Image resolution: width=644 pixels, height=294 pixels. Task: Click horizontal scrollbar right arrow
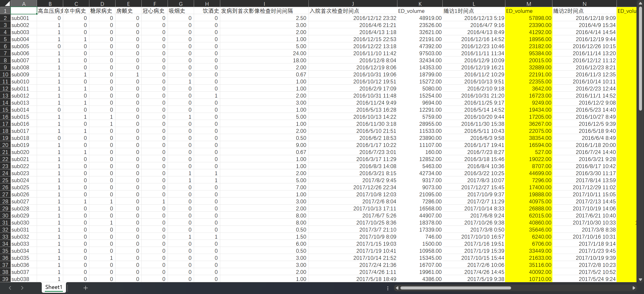click(634, 288)
